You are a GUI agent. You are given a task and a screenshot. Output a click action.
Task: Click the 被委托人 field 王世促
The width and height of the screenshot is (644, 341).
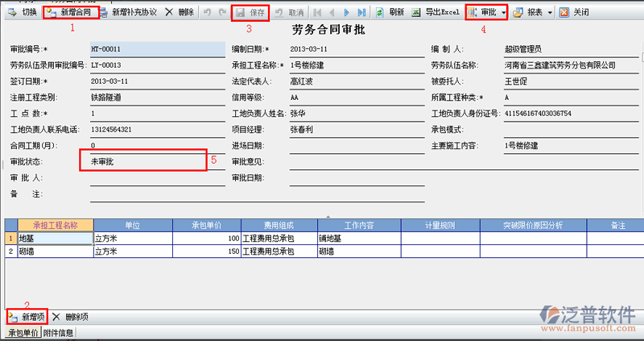[572, 81]
